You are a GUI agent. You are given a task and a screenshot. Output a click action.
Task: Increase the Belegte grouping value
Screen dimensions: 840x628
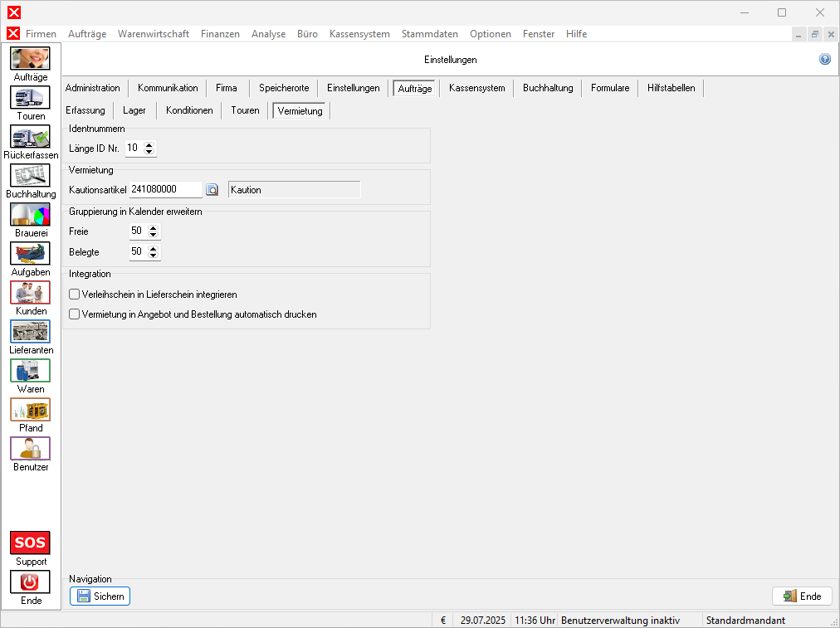(x=153, y=248)
